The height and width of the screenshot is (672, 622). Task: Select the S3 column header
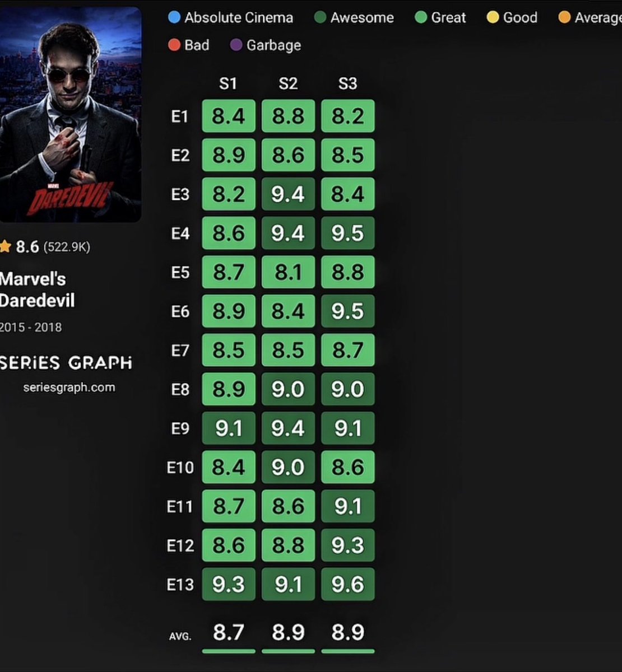coord(347,83)
